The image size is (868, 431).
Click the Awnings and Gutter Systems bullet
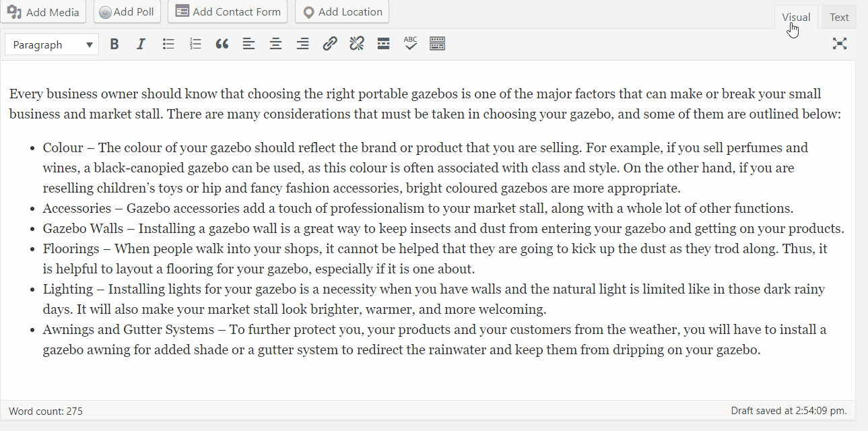(x=434, y=339)
